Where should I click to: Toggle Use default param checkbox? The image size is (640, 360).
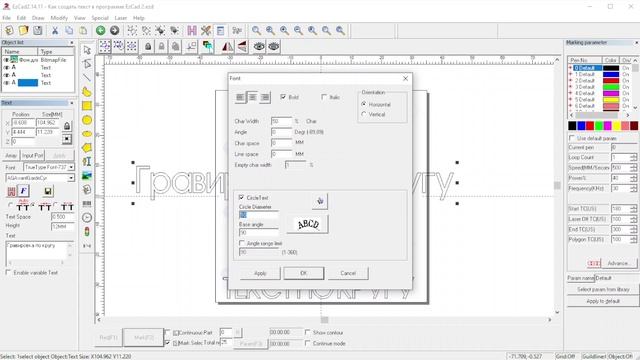pyautogui.click(x=572, y=138)
